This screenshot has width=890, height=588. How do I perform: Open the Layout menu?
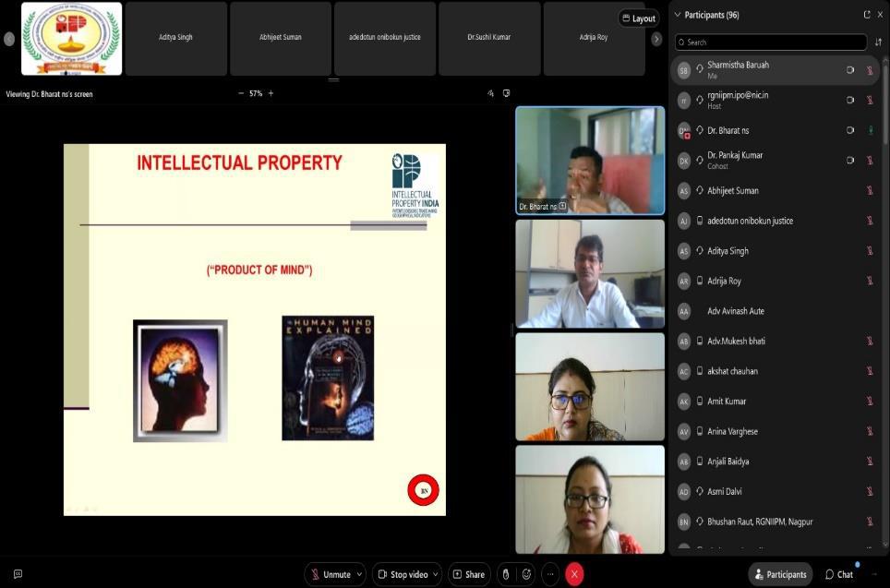(x=638, y=18)
